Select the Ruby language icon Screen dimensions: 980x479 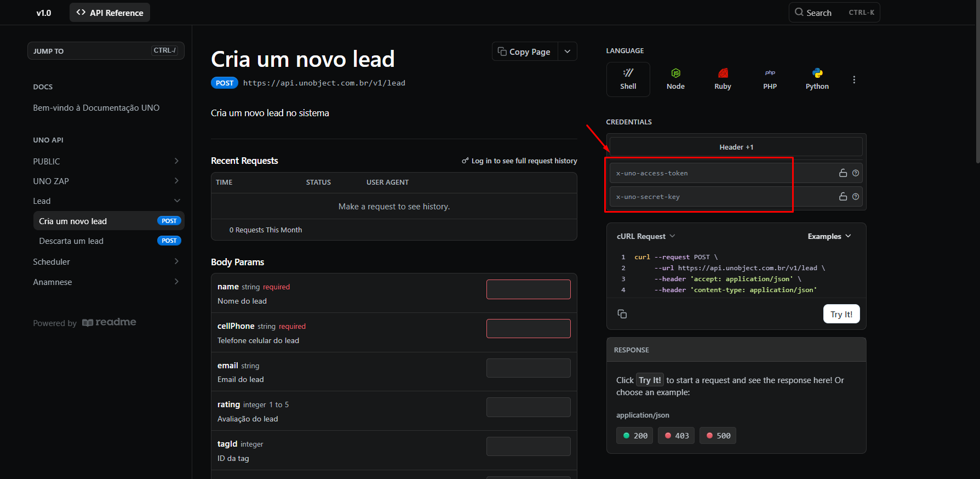pos(723,79)
